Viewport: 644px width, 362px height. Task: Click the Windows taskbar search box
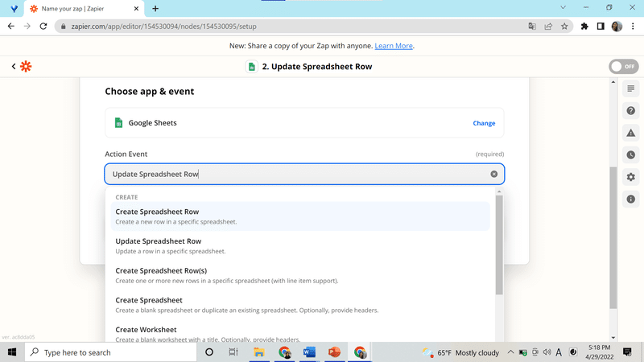coord(111,352)
